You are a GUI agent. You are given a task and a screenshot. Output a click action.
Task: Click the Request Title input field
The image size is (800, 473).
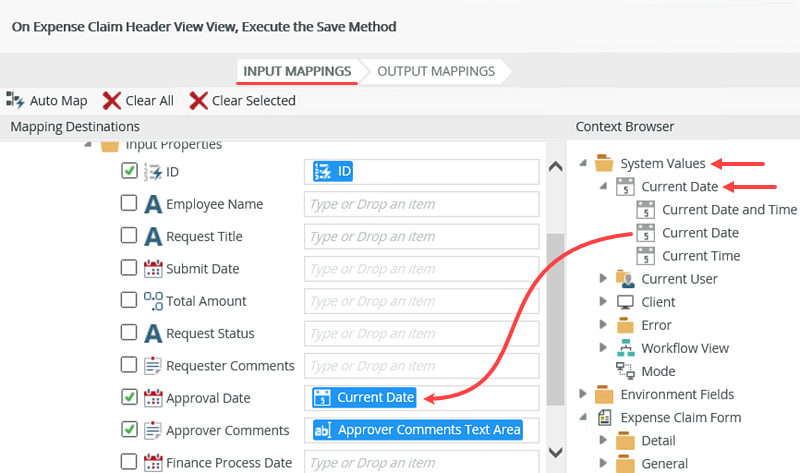[x=421, y=237]
